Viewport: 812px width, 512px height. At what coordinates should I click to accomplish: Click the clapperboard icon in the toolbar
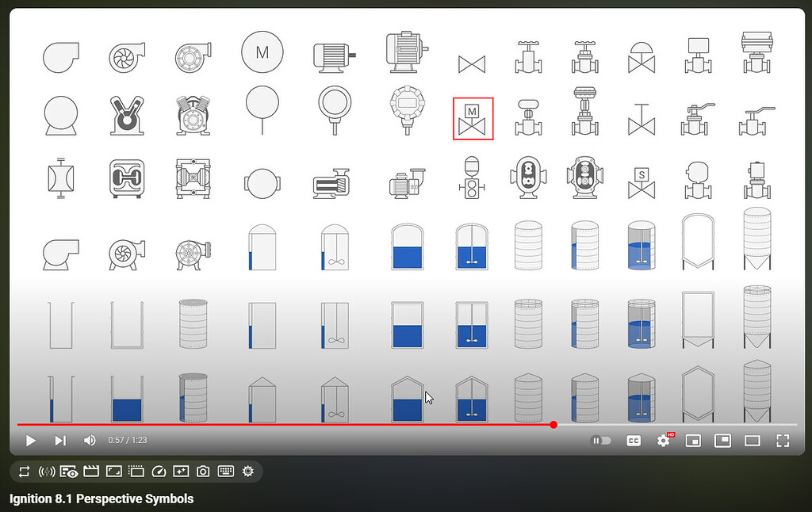[x=91, y=472]
